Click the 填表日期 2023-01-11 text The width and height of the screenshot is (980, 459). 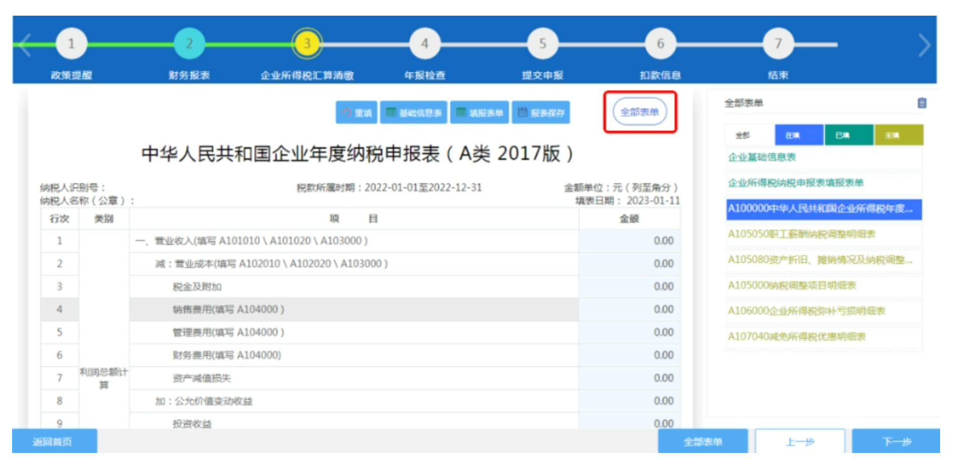628,201
